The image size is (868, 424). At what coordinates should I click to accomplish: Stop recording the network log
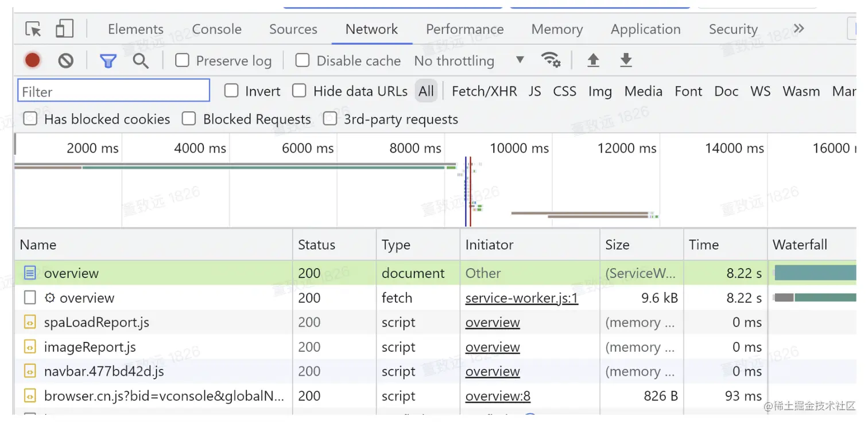pyautogui.click(x=33, y=60)
